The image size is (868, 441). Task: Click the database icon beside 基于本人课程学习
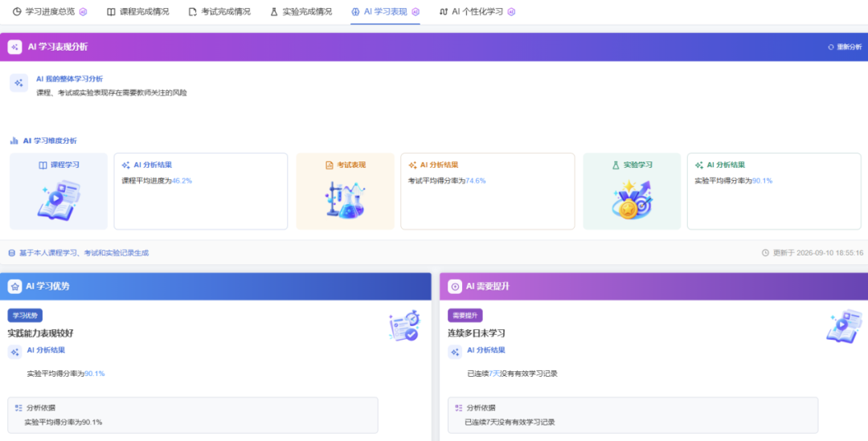click(11, 253)
